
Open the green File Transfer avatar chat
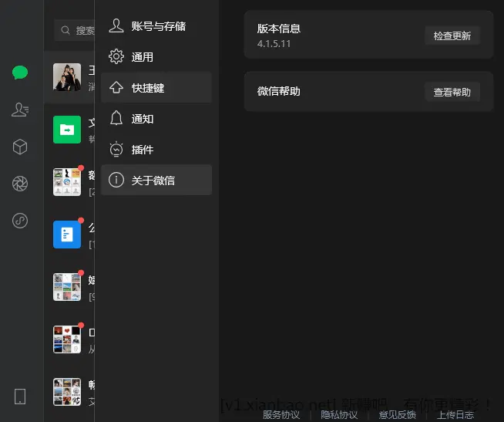[67, 130]
